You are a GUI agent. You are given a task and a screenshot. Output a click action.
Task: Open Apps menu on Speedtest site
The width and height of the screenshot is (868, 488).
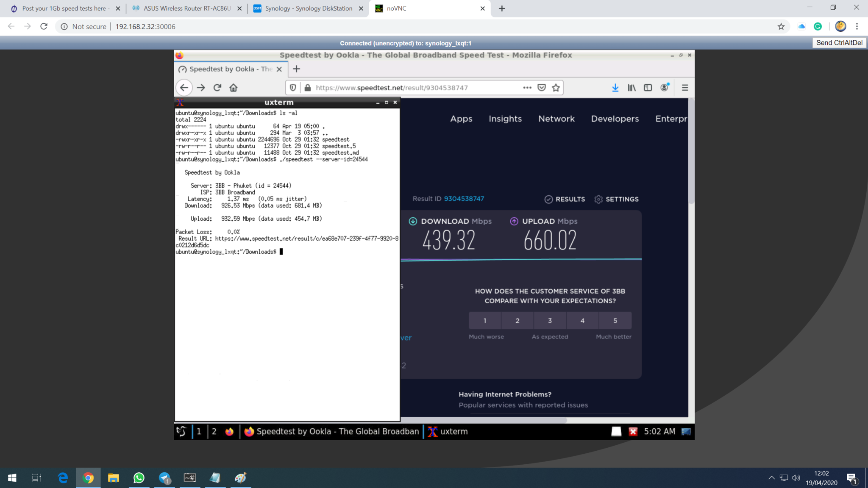point(461,119)
